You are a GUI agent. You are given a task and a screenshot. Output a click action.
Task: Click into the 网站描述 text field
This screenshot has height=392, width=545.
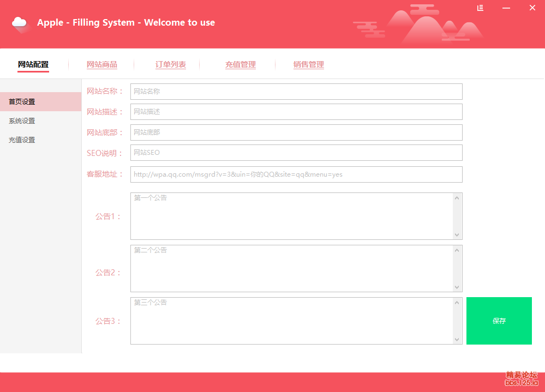click(296, 112)
